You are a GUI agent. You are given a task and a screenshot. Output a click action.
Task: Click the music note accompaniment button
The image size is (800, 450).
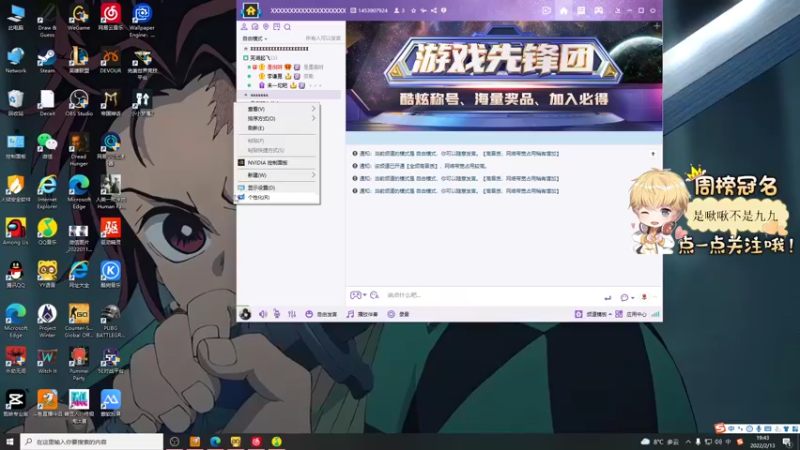pyautogui.click(x=362, y=314)
